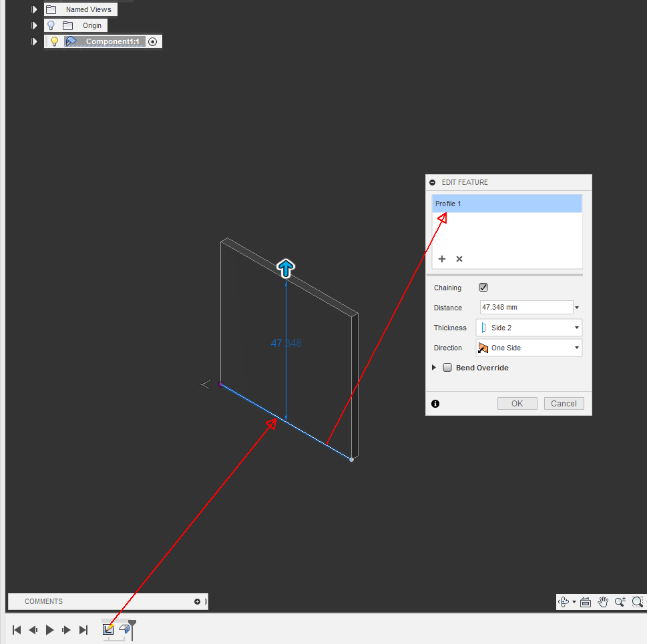The height and width of the screenshot is (644, 647).
Task: Expand the Named Views tree item
Action: 34,9
